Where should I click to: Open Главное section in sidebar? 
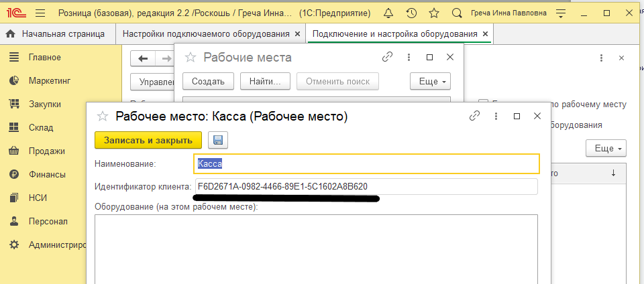(x=44, y=58)
